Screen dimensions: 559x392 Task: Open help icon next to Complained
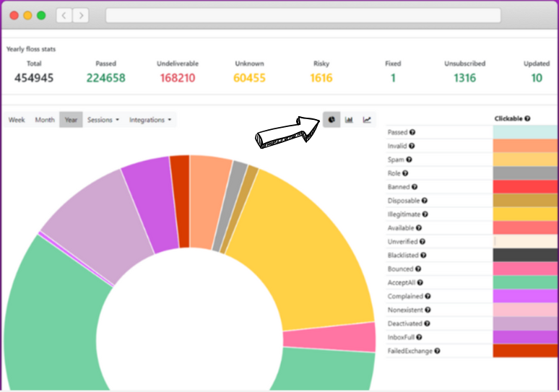click(x=428, y=296)
